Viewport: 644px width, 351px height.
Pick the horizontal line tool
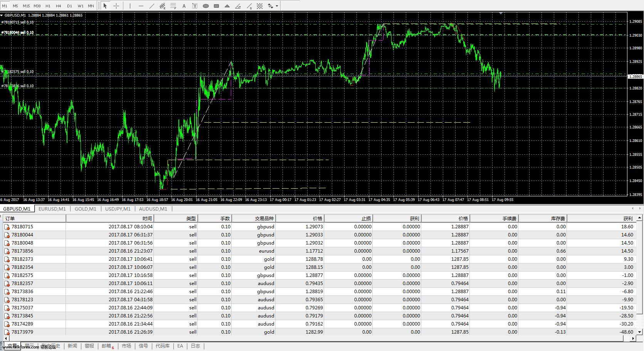click(x=141, y=6)
